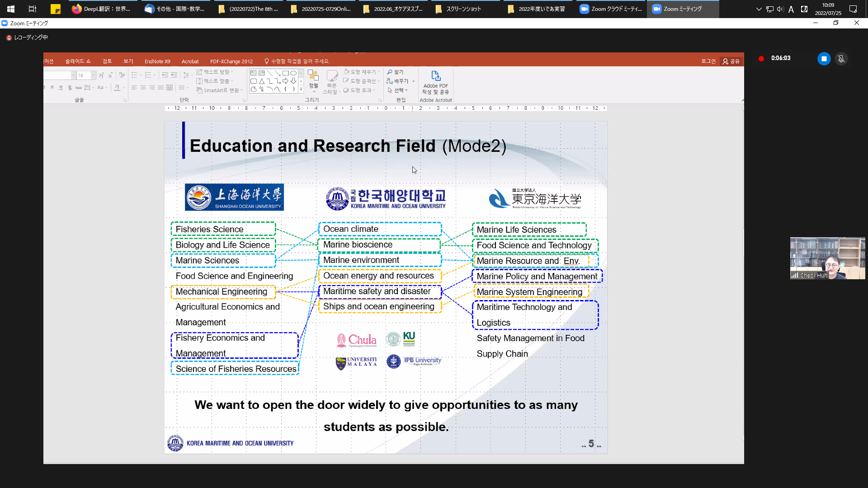Stop the Zoom recording with blue button
The image size is (868, 488).
click(x=824, y=59)
